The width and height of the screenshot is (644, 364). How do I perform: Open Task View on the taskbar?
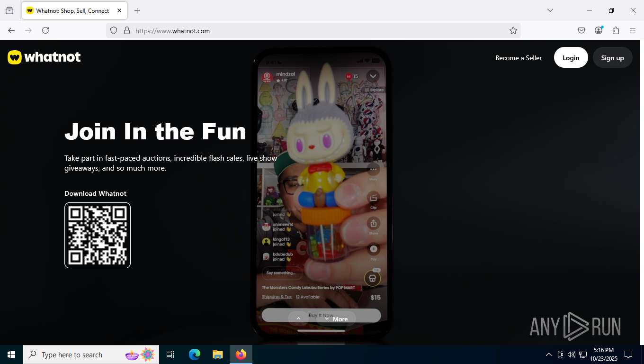pyautogui.click(x=170, y=355)
